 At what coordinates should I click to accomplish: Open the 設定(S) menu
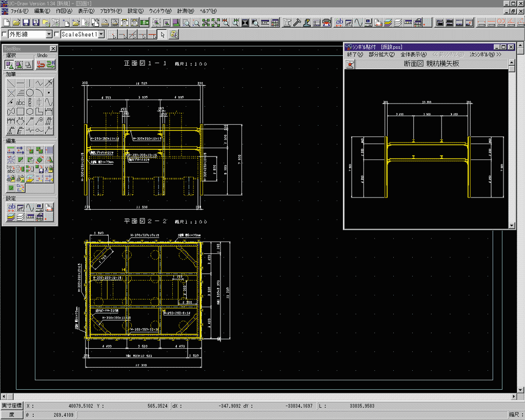(135, 11)
